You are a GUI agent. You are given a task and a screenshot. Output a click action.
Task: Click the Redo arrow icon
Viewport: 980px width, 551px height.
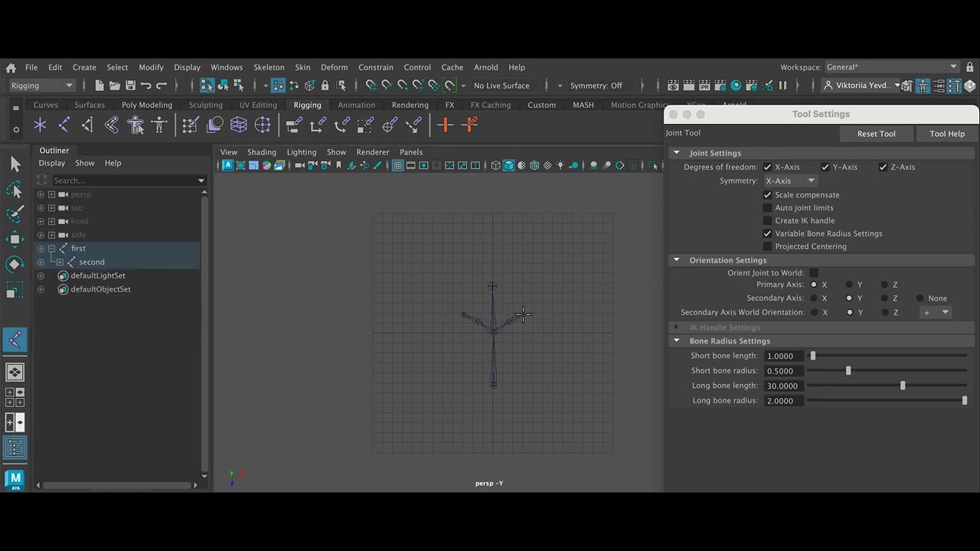click(162, 86)
